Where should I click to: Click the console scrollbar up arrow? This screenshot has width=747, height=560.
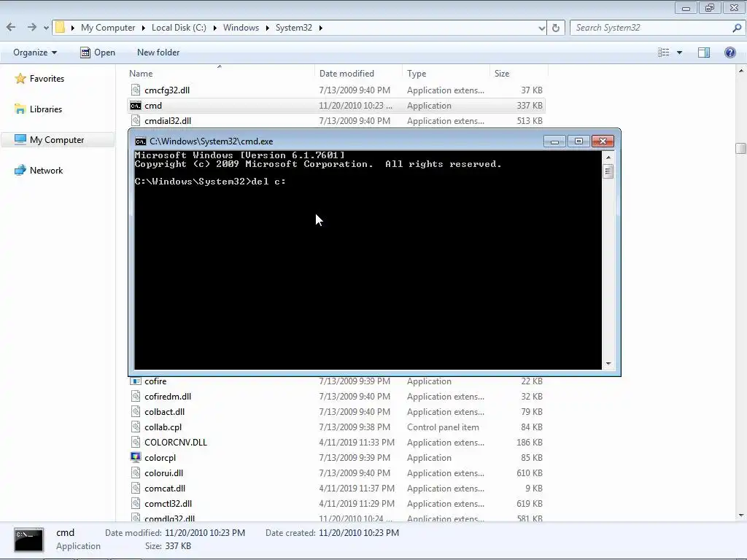coord(608,157)
